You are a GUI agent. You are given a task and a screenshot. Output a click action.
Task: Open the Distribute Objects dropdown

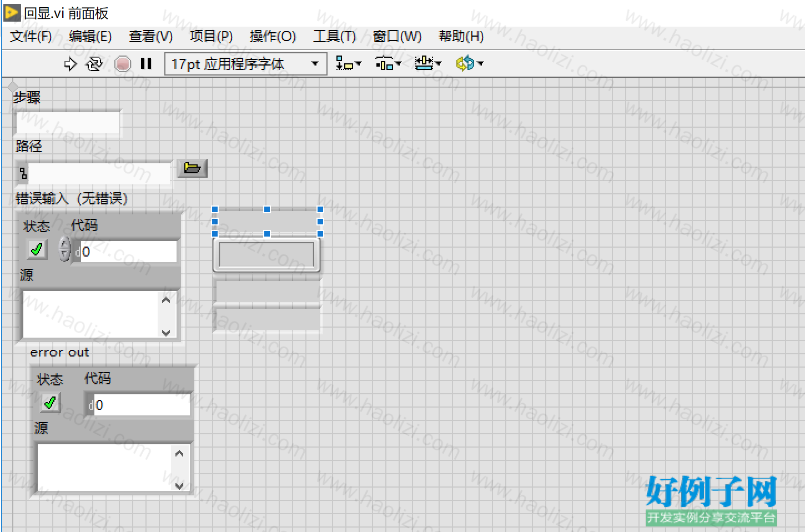point(388,64)
